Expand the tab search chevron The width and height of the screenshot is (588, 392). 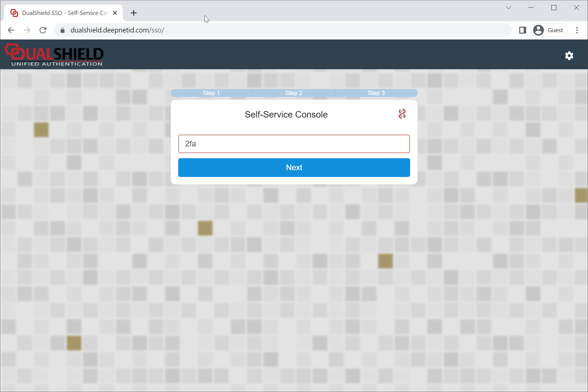[x=508, y=8]
